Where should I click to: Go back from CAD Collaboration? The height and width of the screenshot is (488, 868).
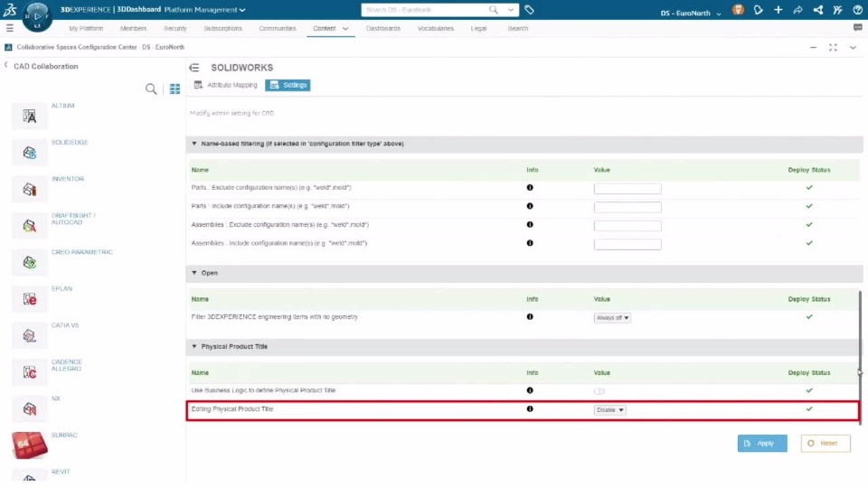point(6,65)
